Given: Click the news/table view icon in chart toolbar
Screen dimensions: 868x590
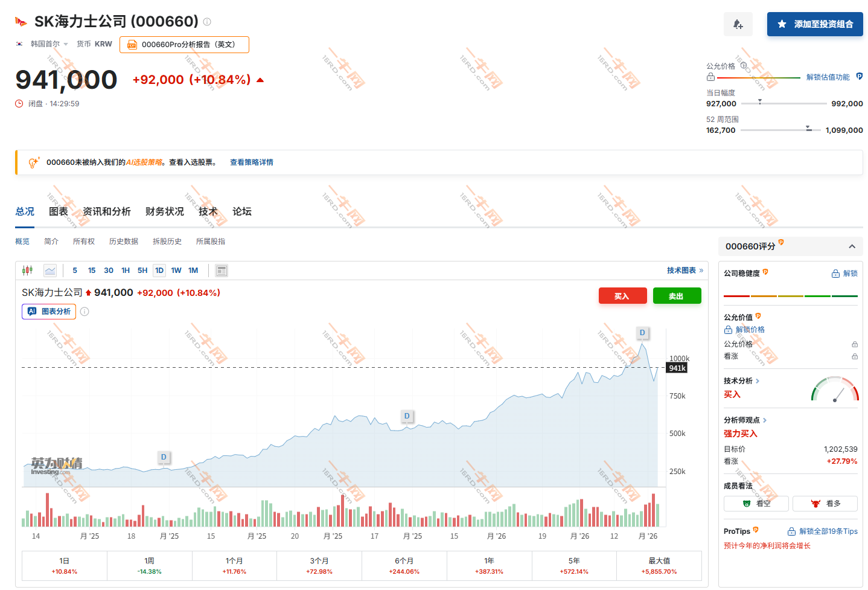Looking at the screenshot, I should pos(222,271).
